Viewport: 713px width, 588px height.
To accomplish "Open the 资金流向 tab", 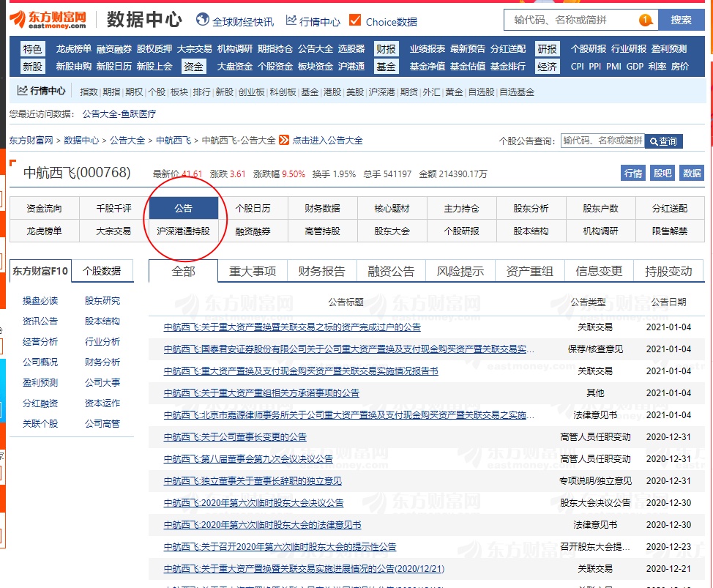I will coord(44,208).
